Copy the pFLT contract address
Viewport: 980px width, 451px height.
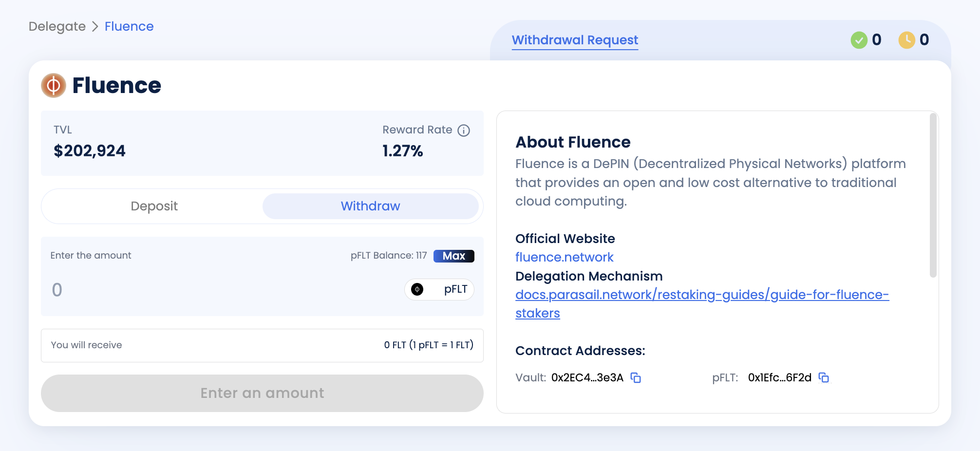coord(824,378)
